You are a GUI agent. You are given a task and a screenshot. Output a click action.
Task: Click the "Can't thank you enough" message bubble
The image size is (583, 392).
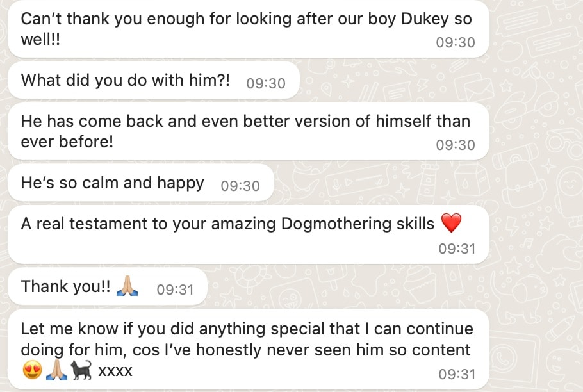[x=248, y=29]
